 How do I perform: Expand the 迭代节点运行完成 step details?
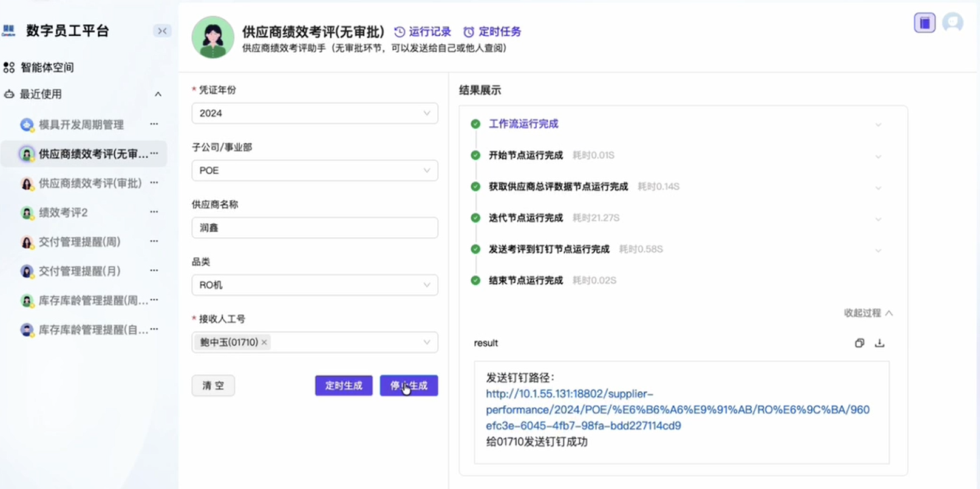pyautogui.click(x=878, y=218)
